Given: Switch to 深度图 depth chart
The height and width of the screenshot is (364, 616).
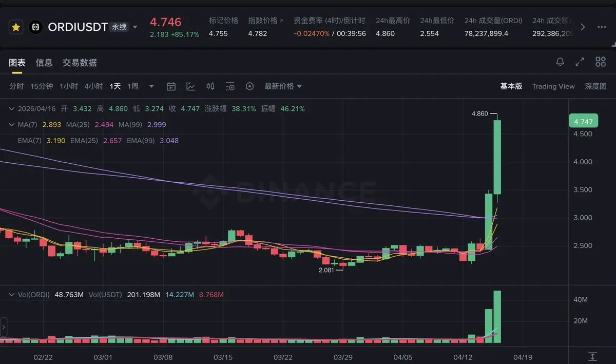Looking at the screenshot, I should (595, 86).
